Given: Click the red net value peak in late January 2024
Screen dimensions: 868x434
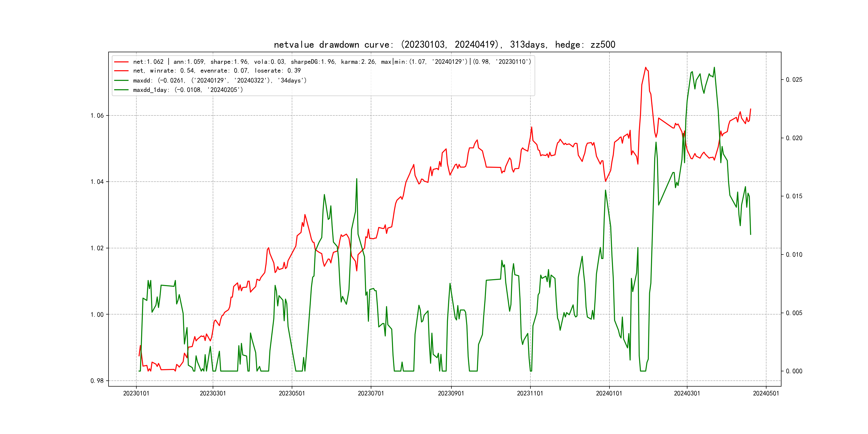Looking at the screenshot, I should (x=646, y=68).
